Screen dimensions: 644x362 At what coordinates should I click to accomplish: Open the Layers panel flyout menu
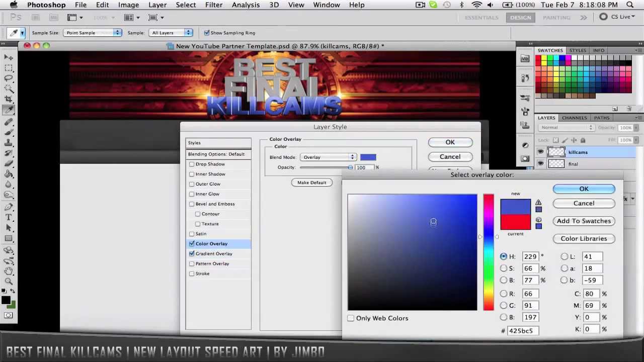638,118
